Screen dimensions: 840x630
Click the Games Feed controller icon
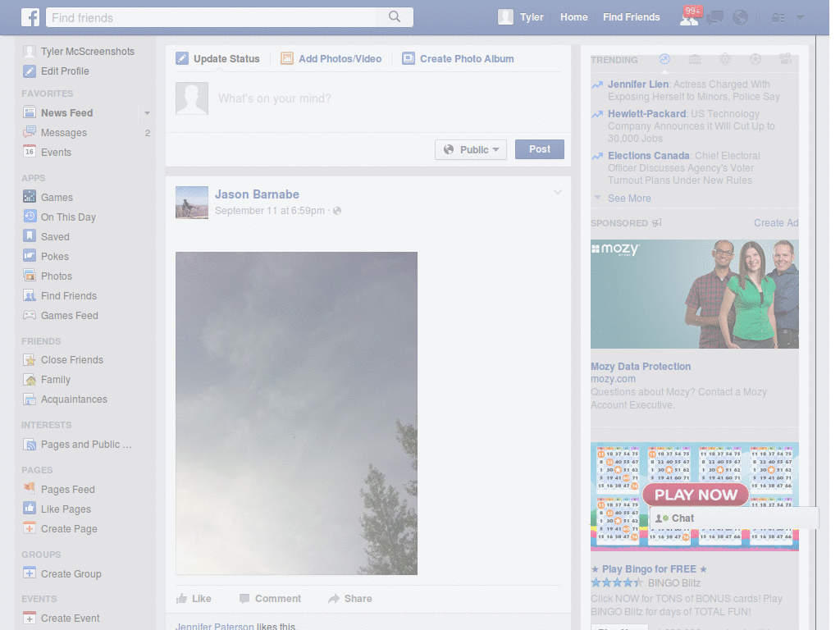(x=30, y=315)
